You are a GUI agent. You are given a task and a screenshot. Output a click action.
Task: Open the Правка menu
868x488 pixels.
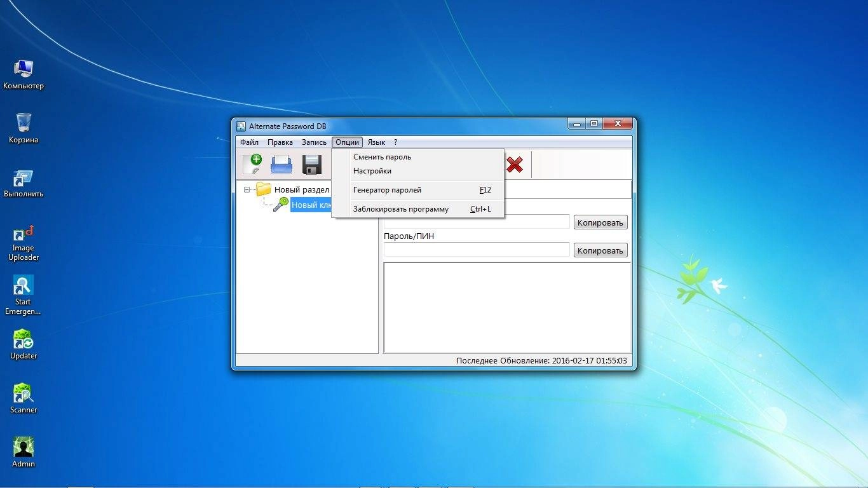pyautogui.click(x=280, y=142)
